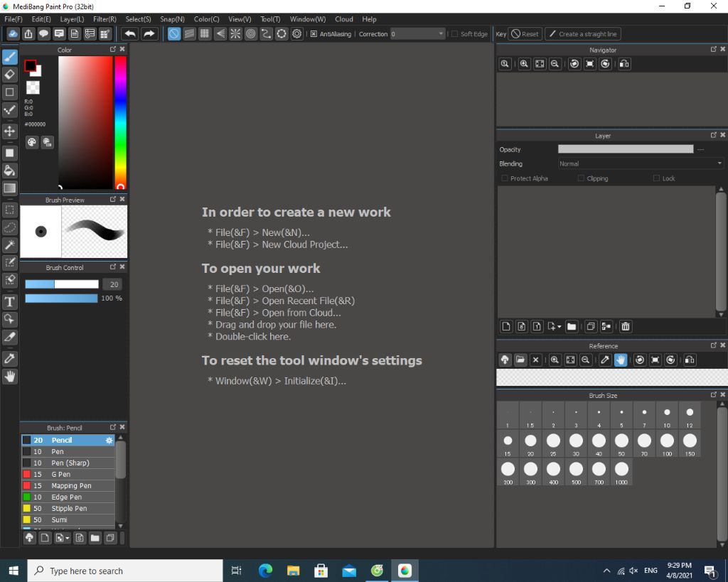Enable layer Lock checkbox
The image size is (728, 582).
coord(656,178)
